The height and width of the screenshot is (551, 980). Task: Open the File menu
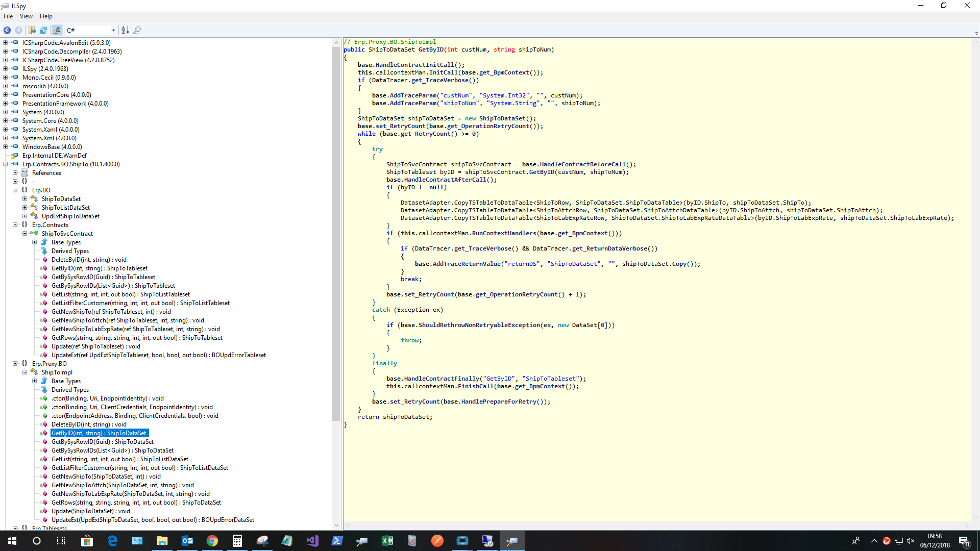[x=8, y=16]
